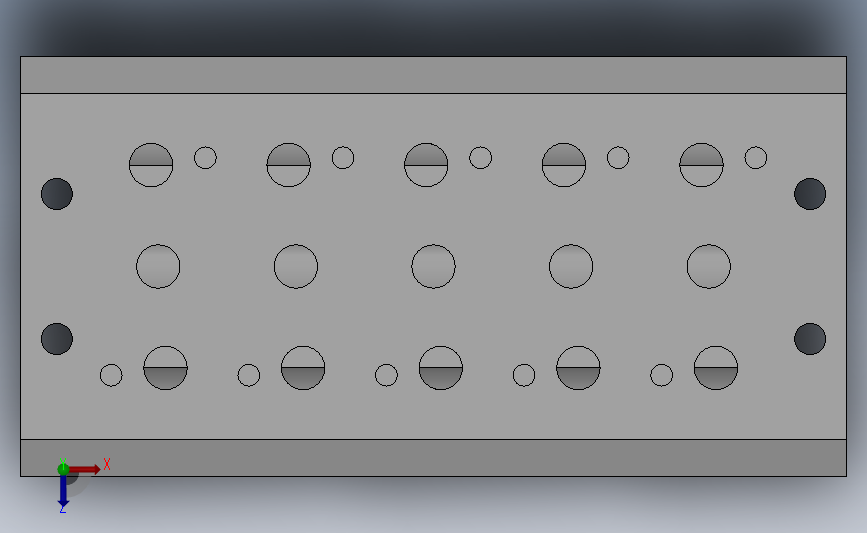Pick the leftmost hole in the middle row
Viewport: 867px width, 533px height.
[158, 266]
